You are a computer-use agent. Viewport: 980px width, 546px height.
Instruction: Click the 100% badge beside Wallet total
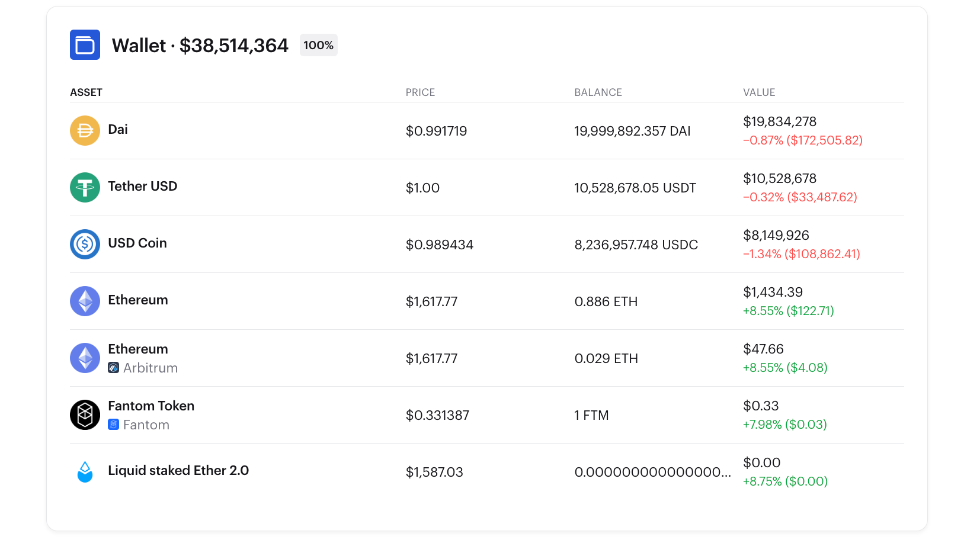319,45
